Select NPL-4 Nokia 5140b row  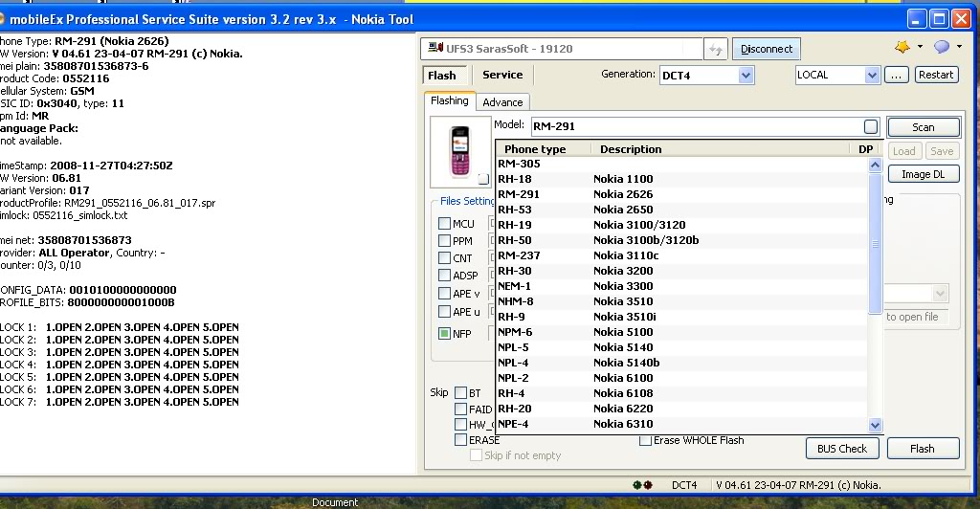pos(681,363)
